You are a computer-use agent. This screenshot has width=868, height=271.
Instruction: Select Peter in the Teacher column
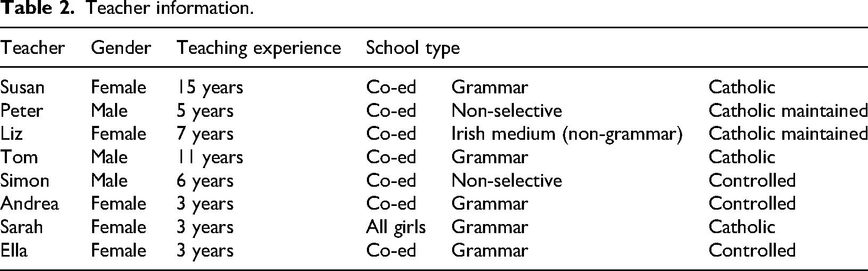point(21,110)
